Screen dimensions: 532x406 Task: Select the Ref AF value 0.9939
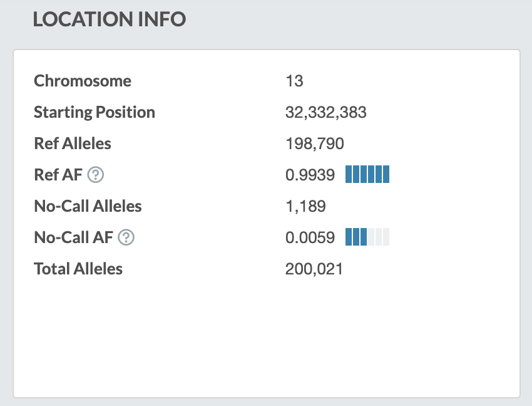pyautogui.click(x=310, y=175)
